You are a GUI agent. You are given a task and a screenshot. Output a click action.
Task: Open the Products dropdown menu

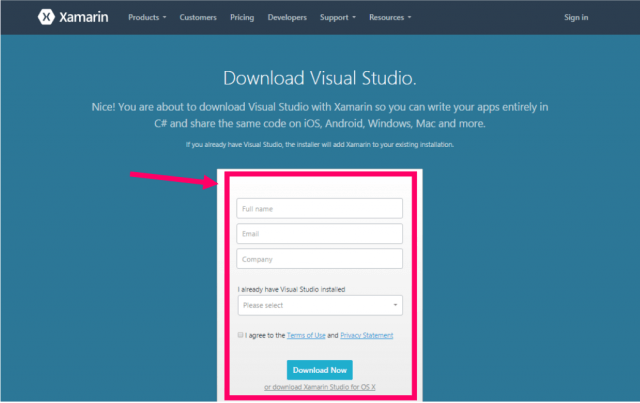[x=147, y=17]
